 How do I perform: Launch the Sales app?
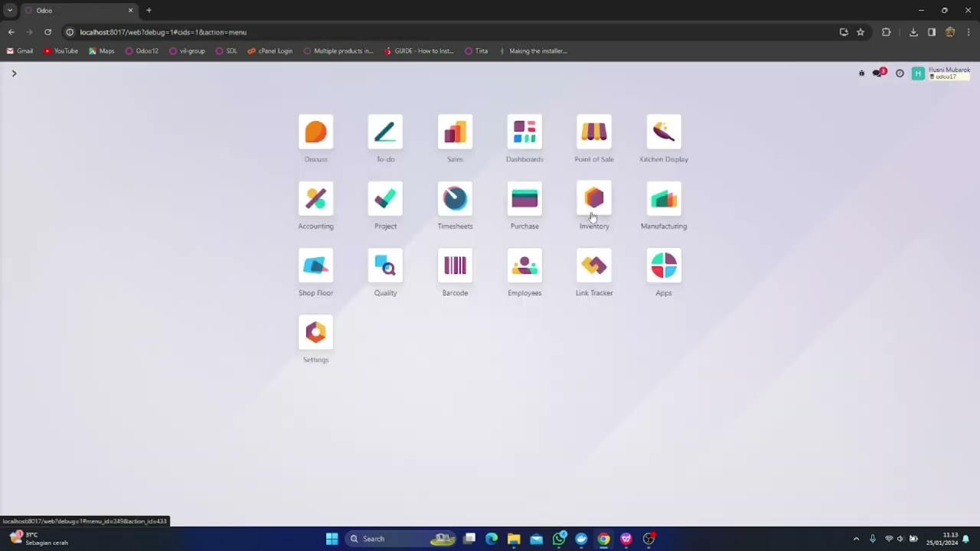(455, 132)
